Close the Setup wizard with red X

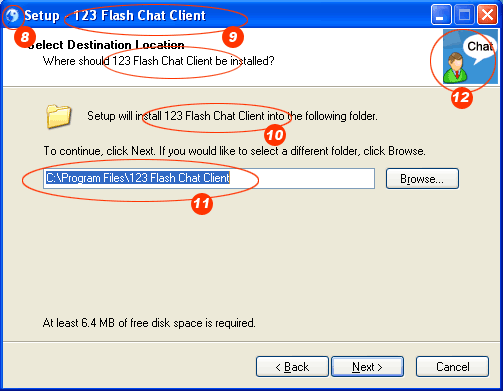click(x=487, y=15)
